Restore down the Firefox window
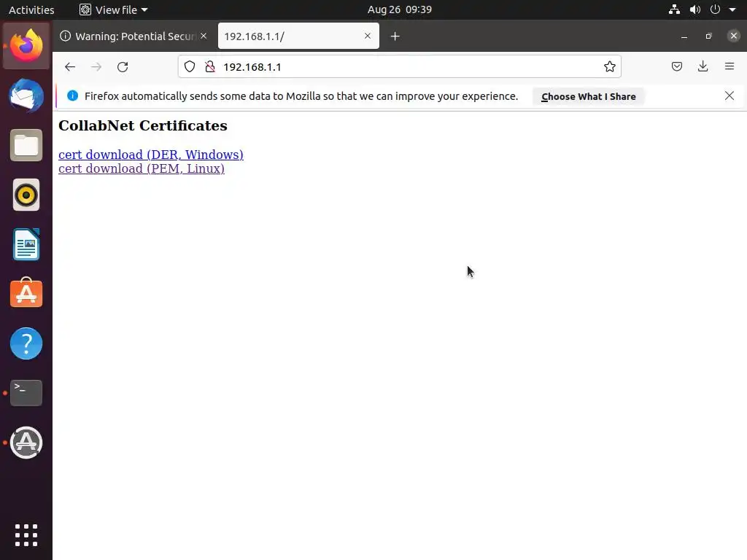Image resolution: width=747 pixels, height=560 pixels. [x=709, y=36]
